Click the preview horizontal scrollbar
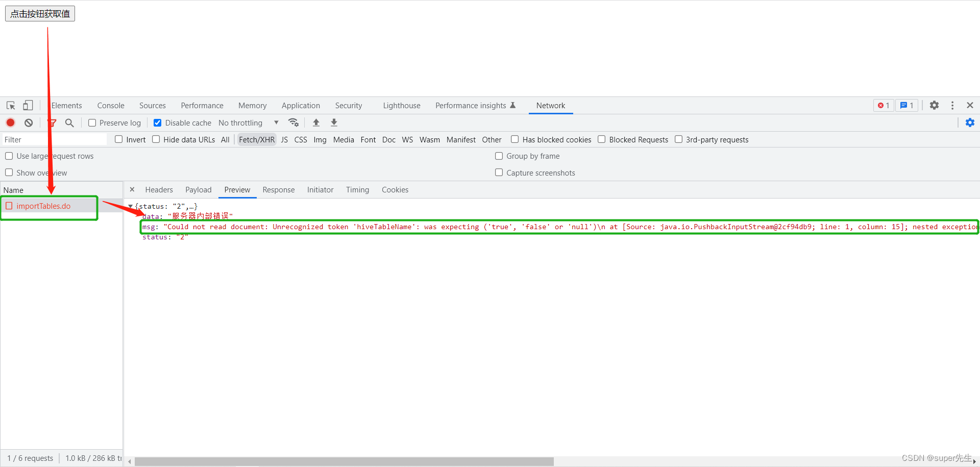The width and height of the screenshot is (980, 467). (x=344, y=461)
